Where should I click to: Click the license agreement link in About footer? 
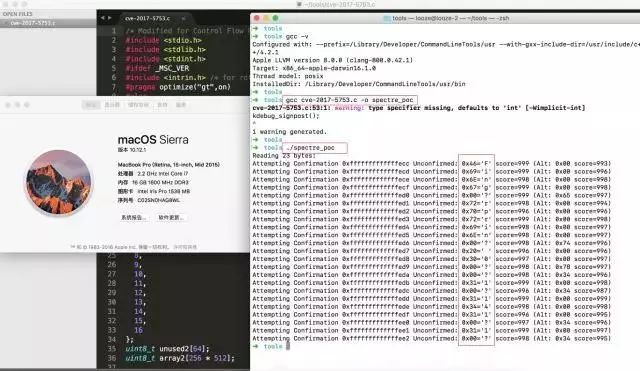click(x=185, y=247)
